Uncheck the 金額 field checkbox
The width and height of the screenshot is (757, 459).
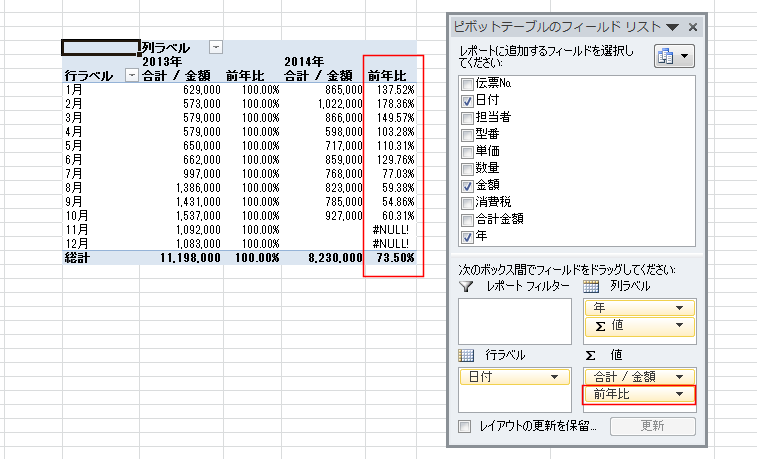pos(467,186)
